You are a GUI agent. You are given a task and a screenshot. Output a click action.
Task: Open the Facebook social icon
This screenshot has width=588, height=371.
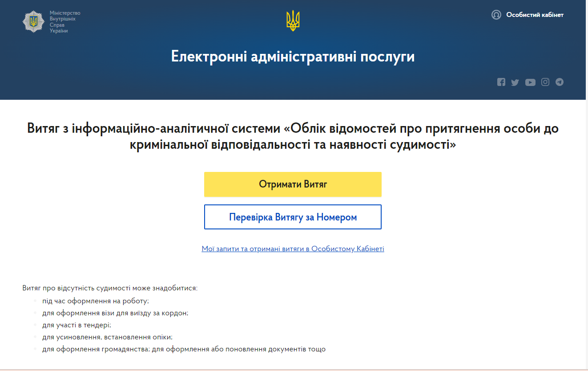pyautogui.click(x=501, y=82)
